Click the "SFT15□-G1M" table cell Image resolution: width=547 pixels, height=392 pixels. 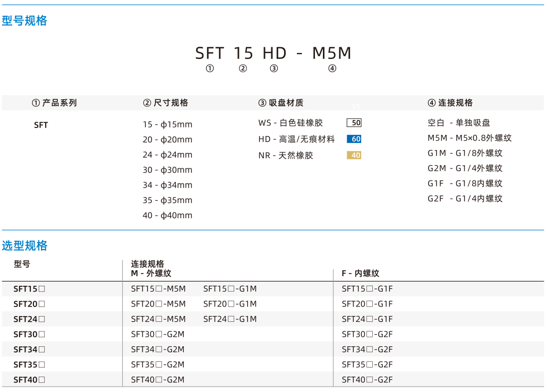230,289
